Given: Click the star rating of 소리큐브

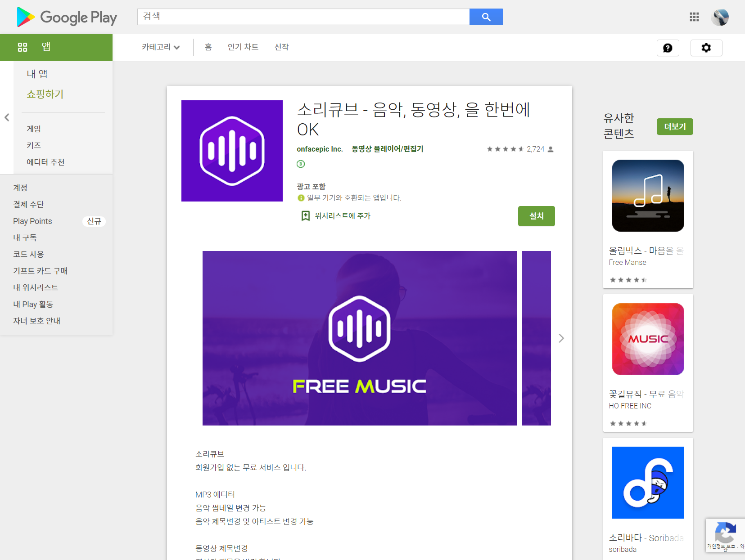Looking at the screenshot, I should click(x=505, y=149).
